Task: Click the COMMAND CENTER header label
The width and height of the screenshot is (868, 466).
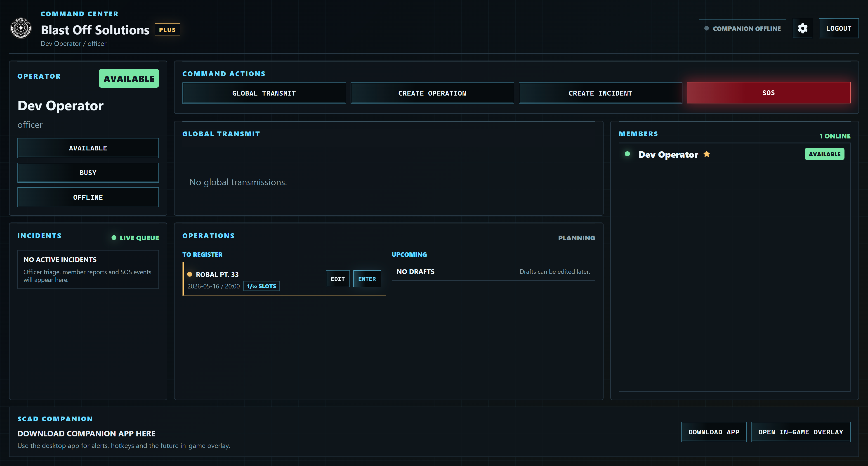Action: (x=80, y=14)
